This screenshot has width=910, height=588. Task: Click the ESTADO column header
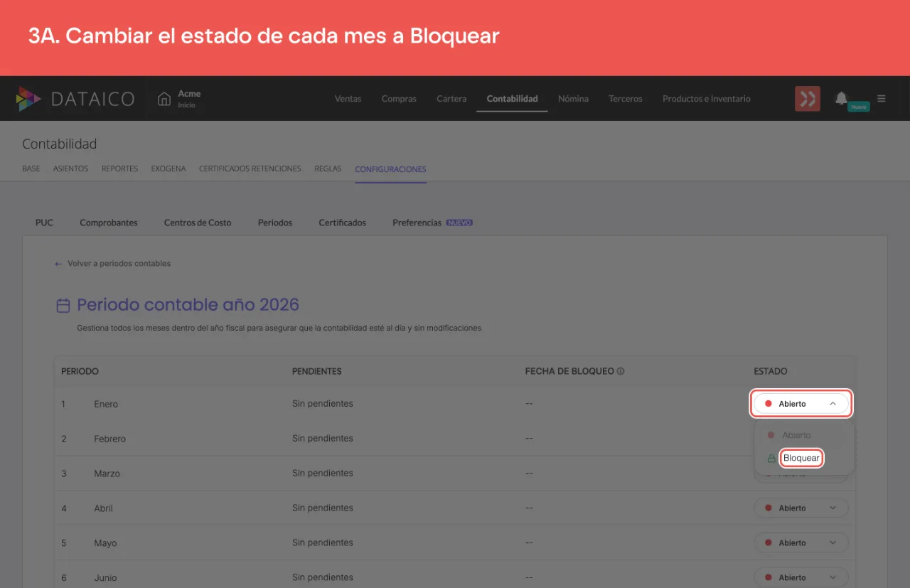click(x=771, y=371)
